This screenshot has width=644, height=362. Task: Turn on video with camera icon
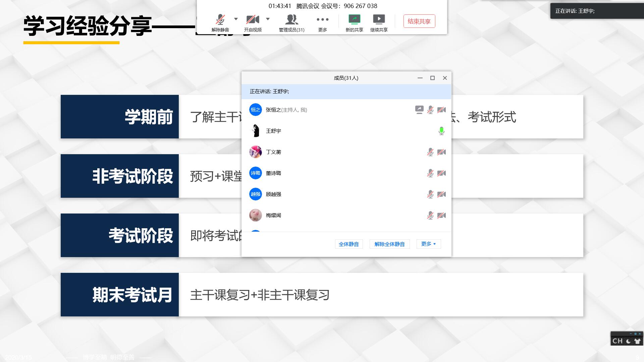pos(252,19)
